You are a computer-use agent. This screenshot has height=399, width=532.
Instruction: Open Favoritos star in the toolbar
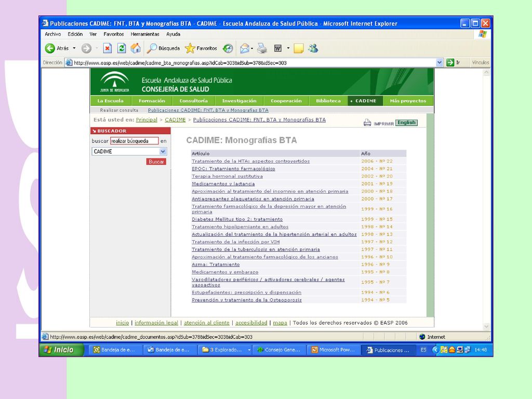(201, 48)
